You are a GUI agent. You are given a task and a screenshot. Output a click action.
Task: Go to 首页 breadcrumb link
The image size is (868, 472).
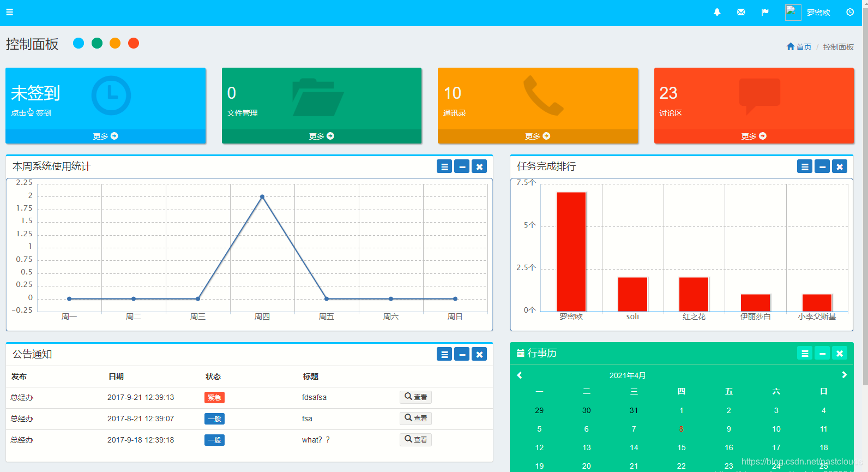coord(799,47)
